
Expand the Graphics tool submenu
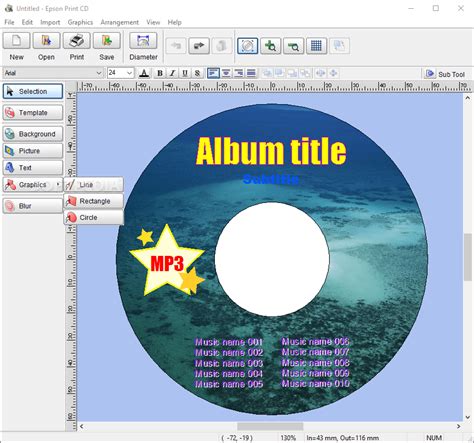pyautogui.click(x=33, y=185)
